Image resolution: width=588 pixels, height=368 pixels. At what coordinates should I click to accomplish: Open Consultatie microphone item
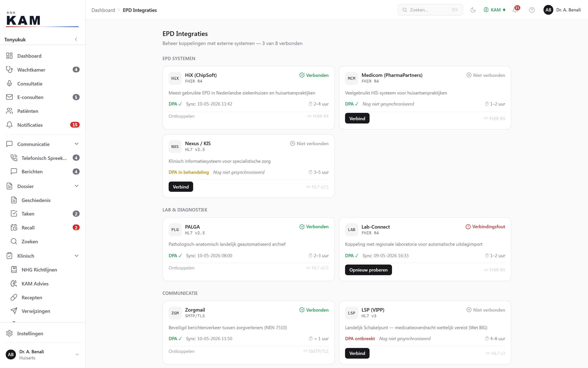click(42, 83)
